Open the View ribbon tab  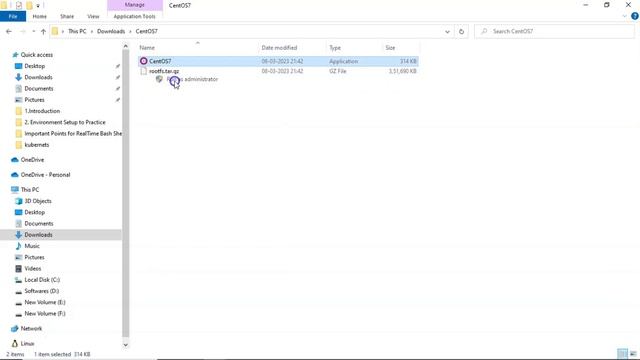(93, 16)
